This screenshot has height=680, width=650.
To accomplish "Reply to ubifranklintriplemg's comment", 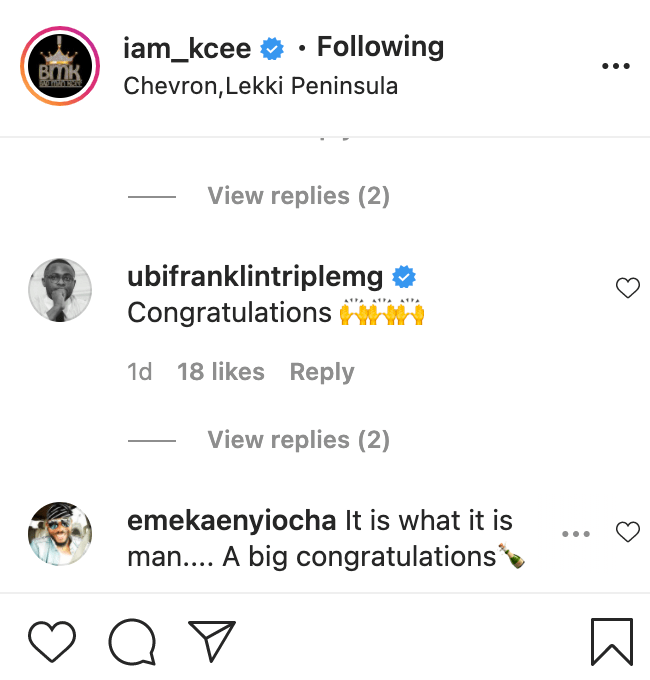I will [322, 372].
